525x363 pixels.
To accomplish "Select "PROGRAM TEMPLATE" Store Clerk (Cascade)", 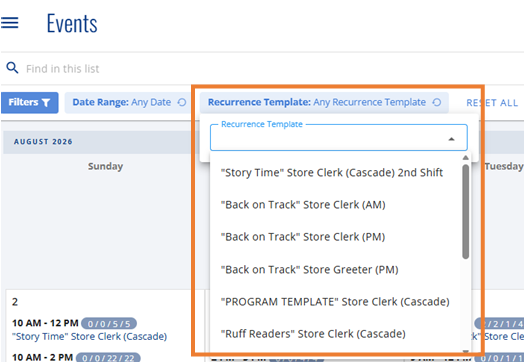I will click(335, 302).
